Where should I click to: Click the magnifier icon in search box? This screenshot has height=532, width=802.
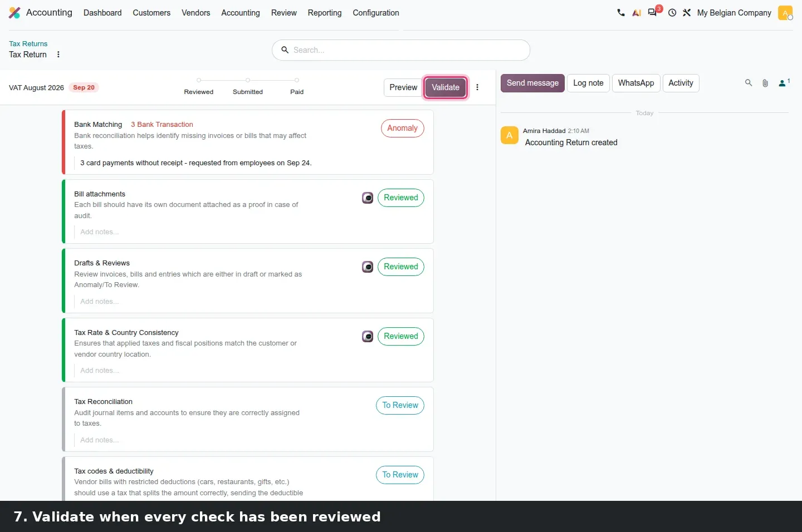[285, 50]
